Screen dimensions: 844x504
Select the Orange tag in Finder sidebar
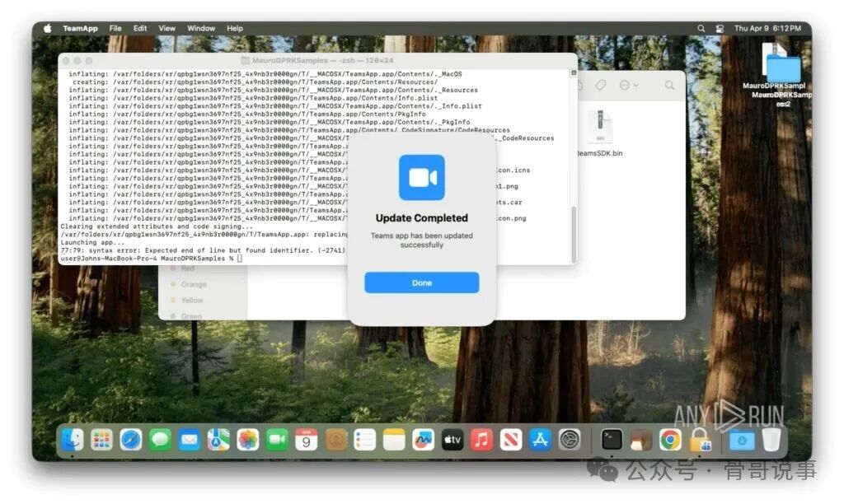click(x=193, y=284)
